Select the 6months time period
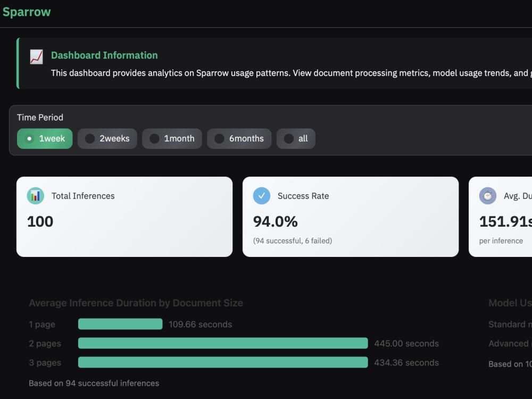Screen dimensions: 532x399 239,138
